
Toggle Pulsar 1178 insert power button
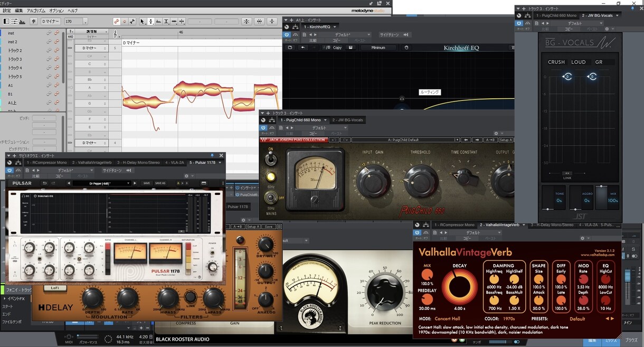click(x=10, y=170)
